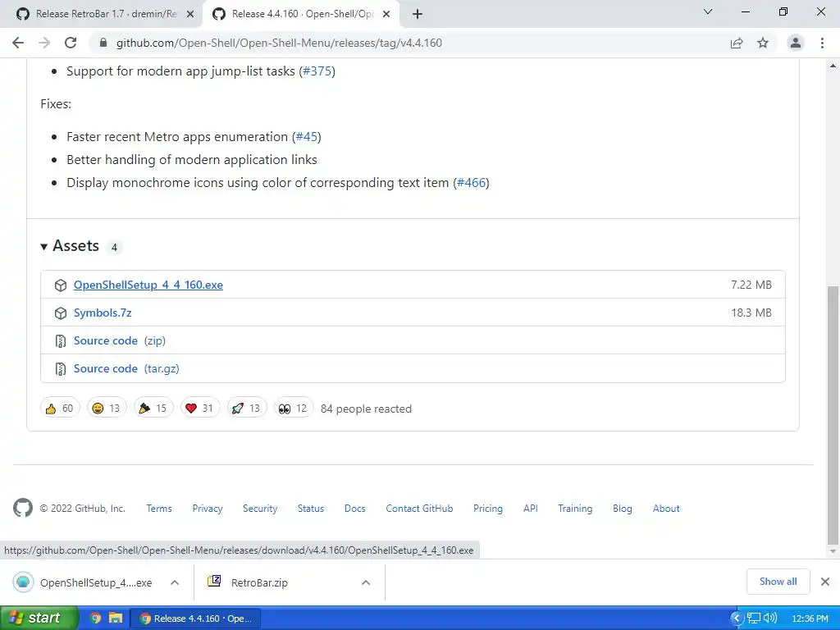Open the Privacy footer link

(208, 509)
